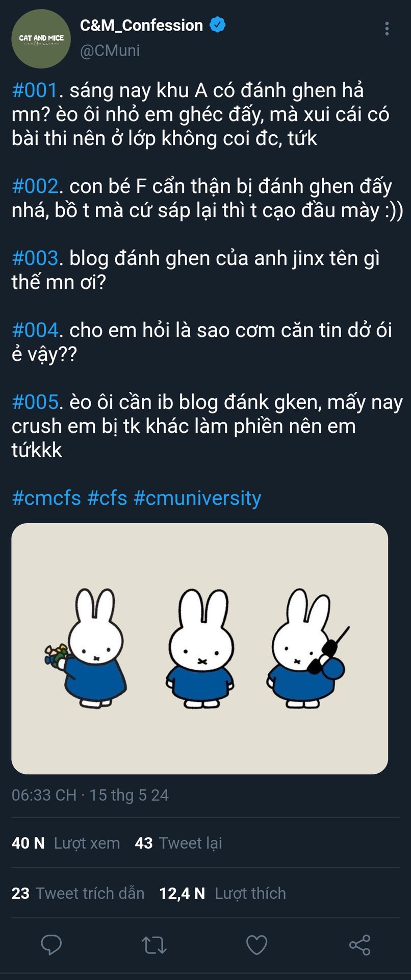Image resolution: width=411 pixels, height=980 pixels.
Task: Open the three-dot more options menu
Action: tap(387, 29)
